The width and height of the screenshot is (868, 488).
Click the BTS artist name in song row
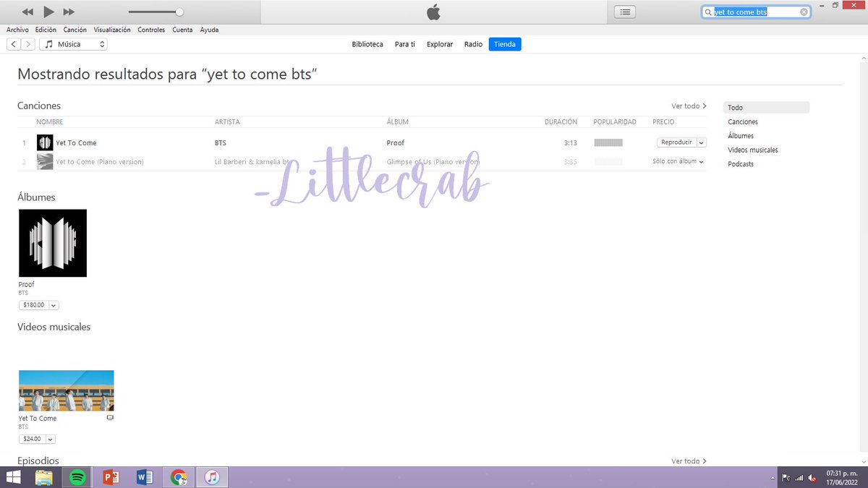(221, 143)
